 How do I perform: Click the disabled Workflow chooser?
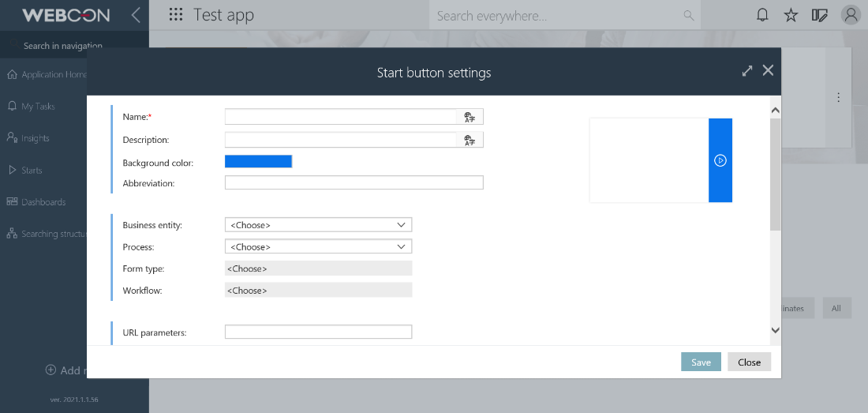[x=318, y=290]
